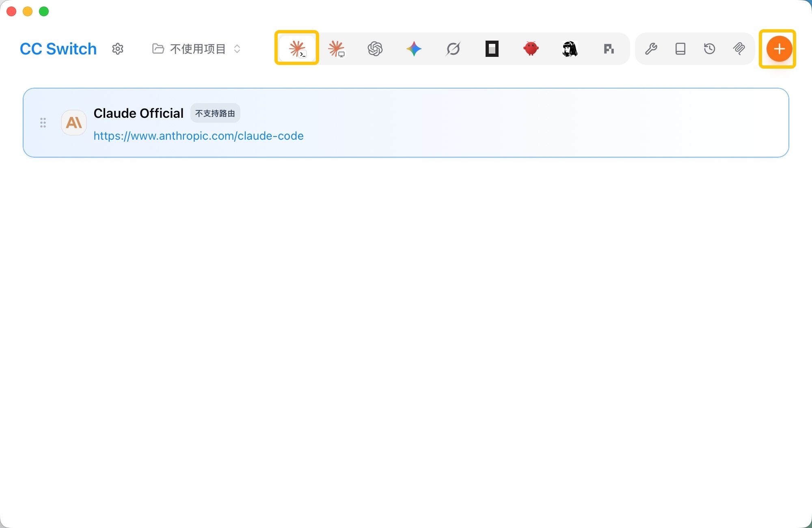
Task: Select the Claude Official provider name
Action: 138,113
